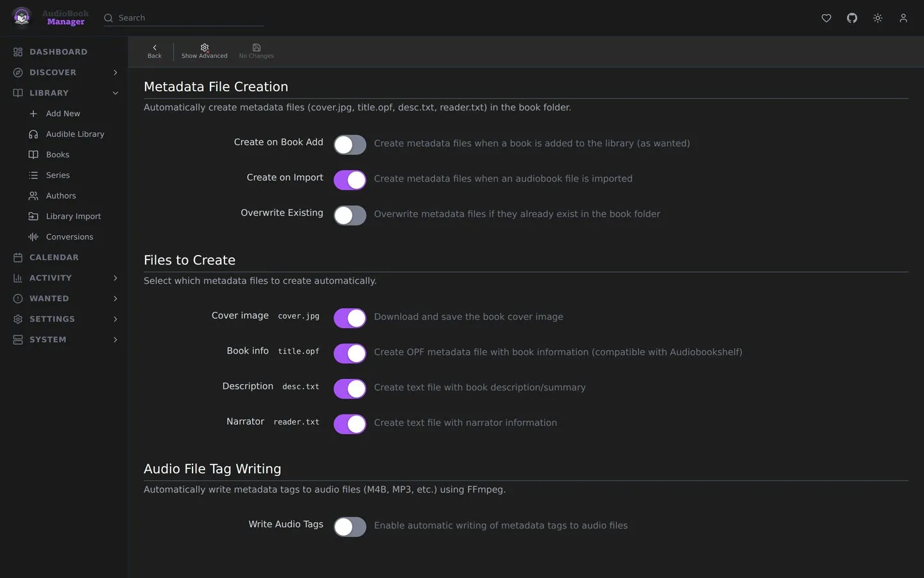Click the No Changes save button
Screen dimensions: 924x578
tap(256, 51)
